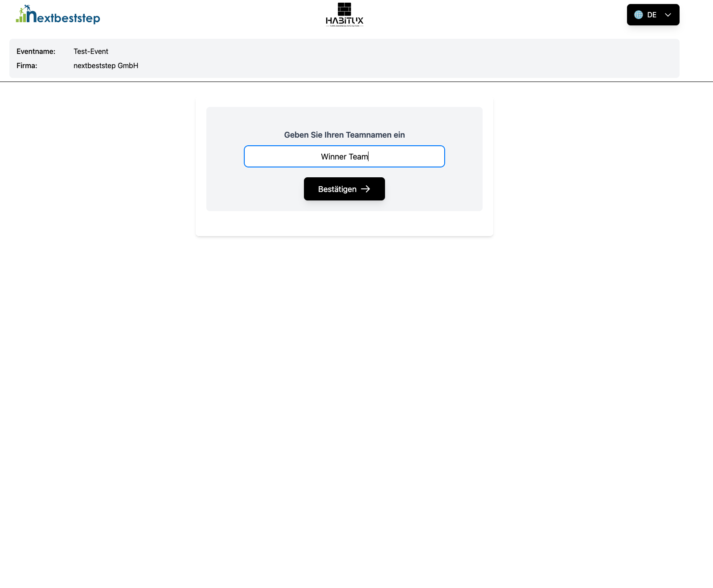Viewport: 713px width, 588px height.
Task: Click the nextbeststep logo
Action: [x=58, y=14]
